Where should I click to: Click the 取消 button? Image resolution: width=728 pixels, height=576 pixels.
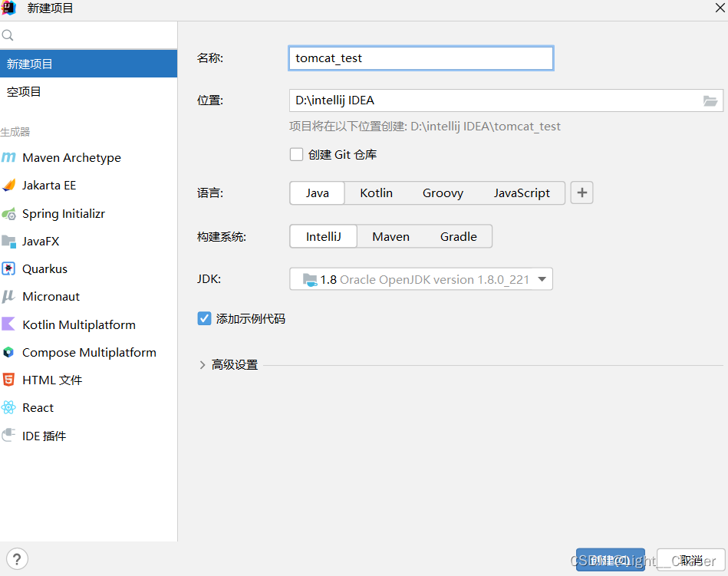[691, 560]
